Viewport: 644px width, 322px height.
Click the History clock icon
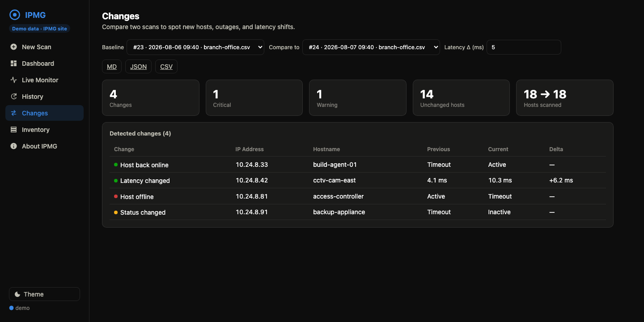point(13,97)
